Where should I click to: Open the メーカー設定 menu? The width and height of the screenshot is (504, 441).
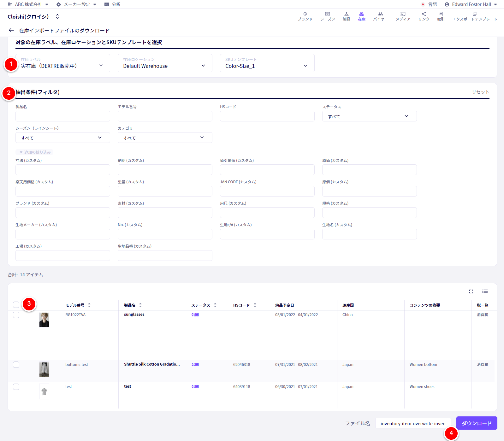pyautogui.click(x=76, y=4)
